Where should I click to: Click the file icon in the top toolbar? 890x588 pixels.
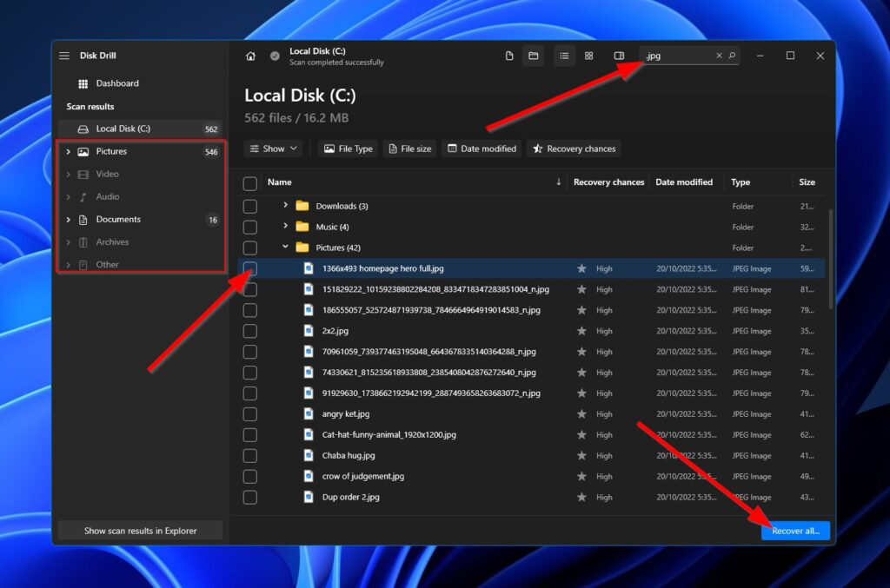pyautogui.click(x=509, y=55)
